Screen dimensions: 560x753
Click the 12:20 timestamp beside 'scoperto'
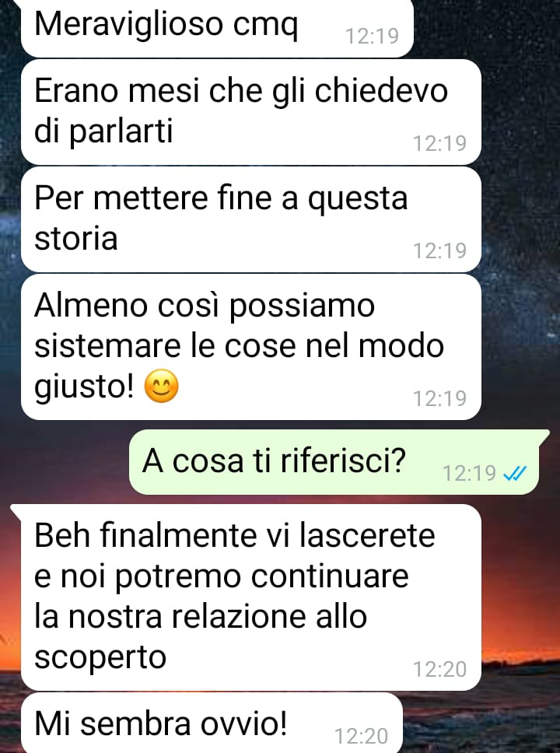440,669
